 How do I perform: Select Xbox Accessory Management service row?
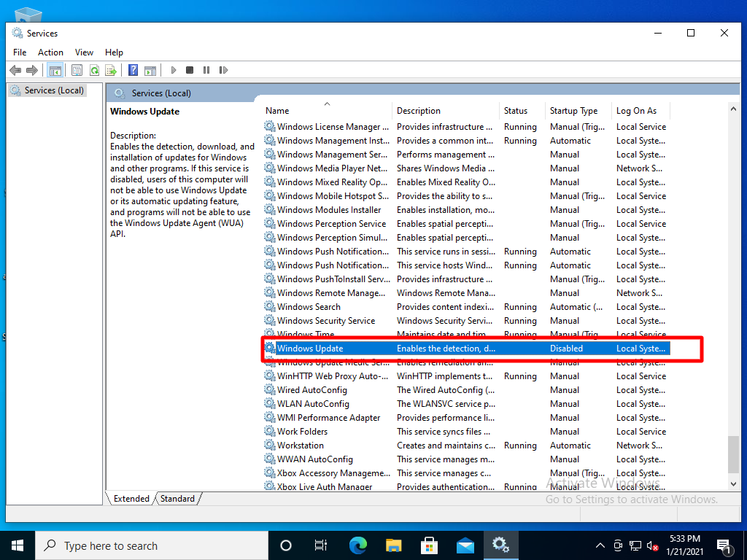click(467, 472)
